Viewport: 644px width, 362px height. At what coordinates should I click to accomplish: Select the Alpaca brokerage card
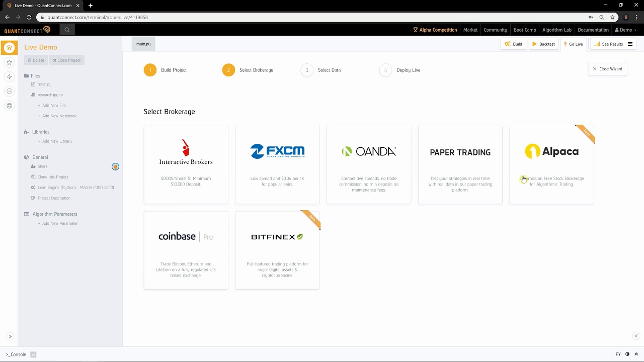552,165
